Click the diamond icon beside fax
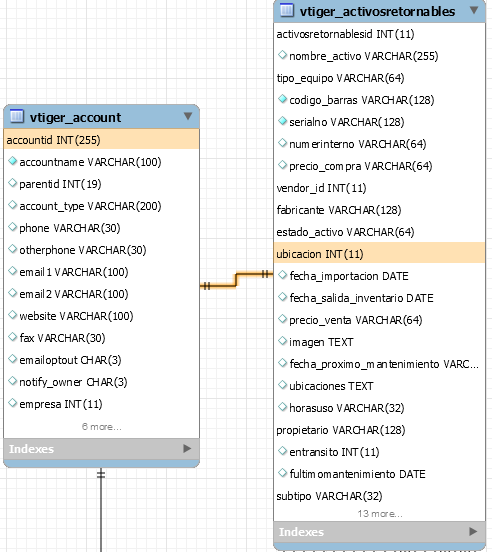 click(12, 337)
